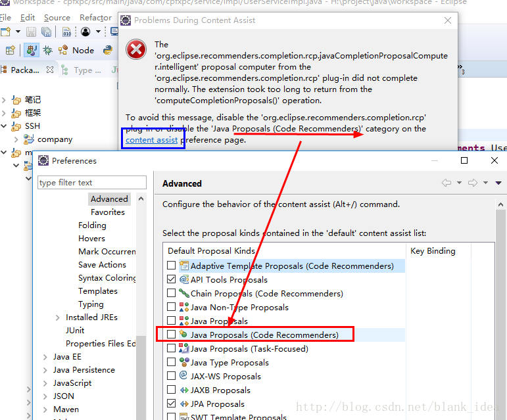Open the back history dropdown arrow
507x420 pixels.
459,183
